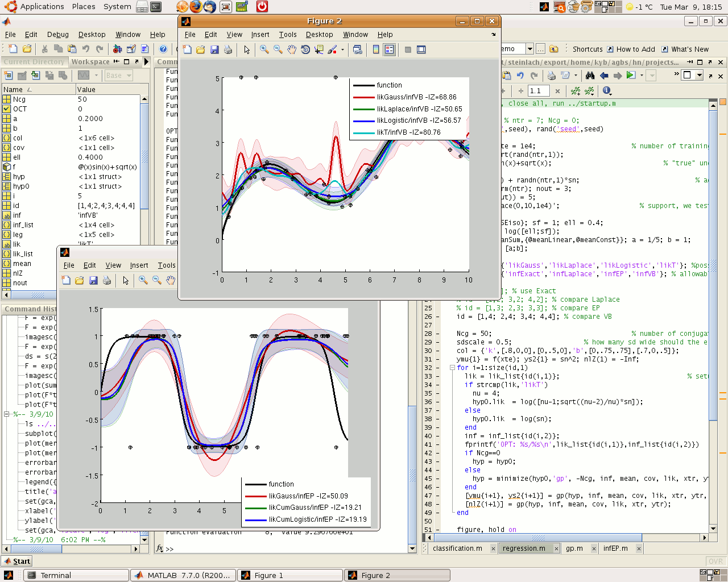The width and height of the screenshot is (728, 582).
Task: Click the Save icon in Figure 2 toolbar
Action: click(214, 49)
